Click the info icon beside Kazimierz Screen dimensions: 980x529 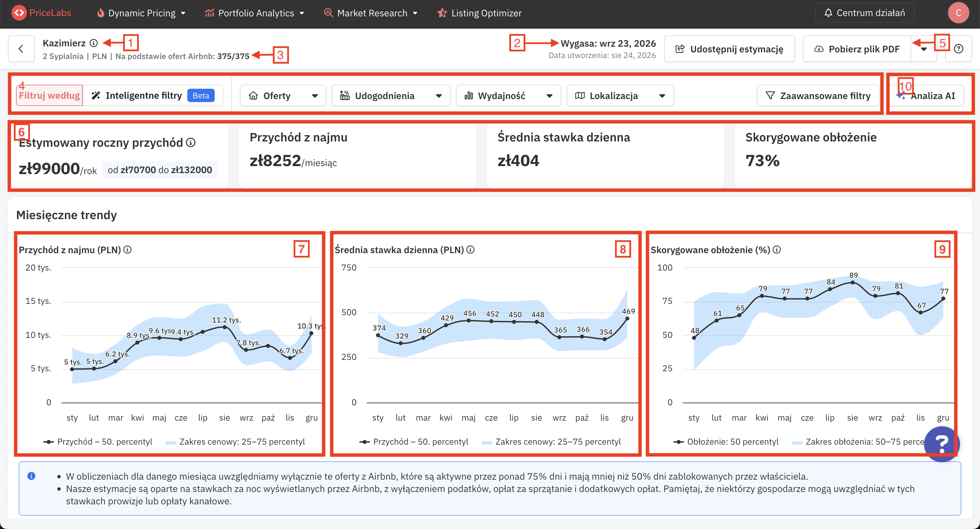click(x=94, y=43)
